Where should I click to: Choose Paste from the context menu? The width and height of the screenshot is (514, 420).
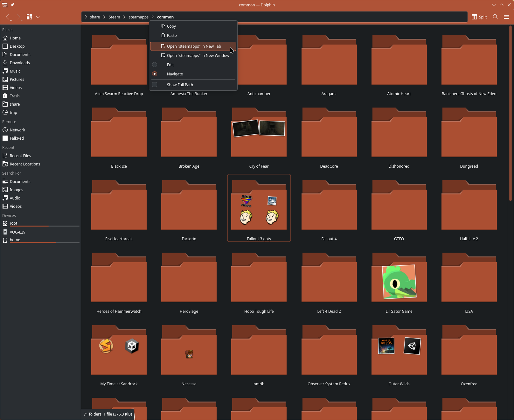click(193, 35)
